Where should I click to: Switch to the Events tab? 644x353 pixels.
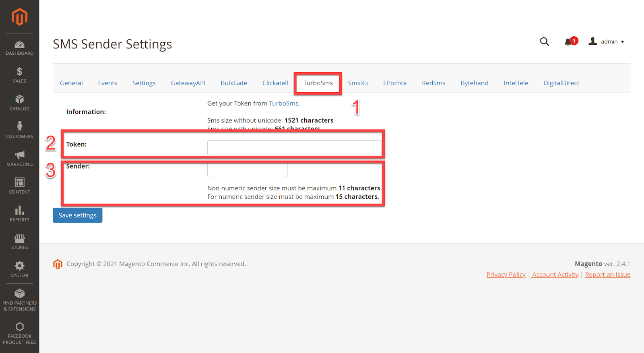tap(107, 83)
